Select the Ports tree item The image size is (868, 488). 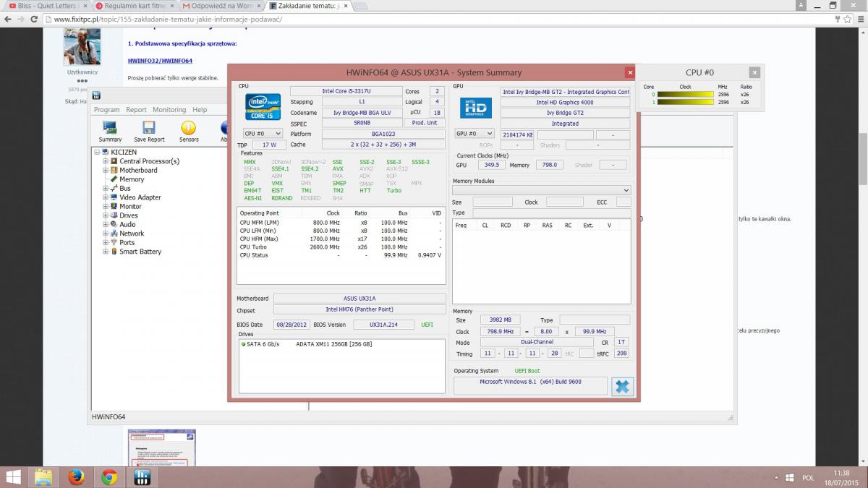(127, 242)
